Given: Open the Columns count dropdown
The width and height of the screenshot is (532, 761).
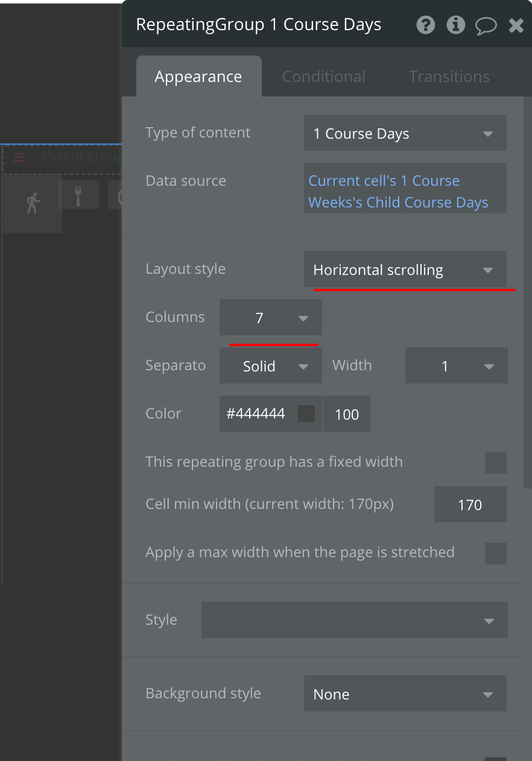Looking at the screenshot, I should click(270, 318).
